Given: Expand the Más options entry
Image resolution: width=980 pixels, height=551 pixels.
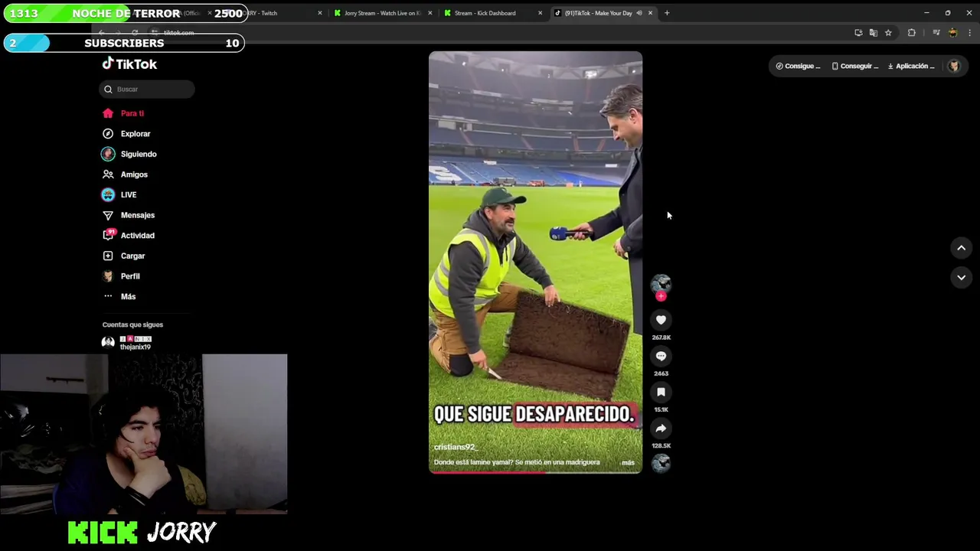Looking at the screenshot, I should coord(119,296).
